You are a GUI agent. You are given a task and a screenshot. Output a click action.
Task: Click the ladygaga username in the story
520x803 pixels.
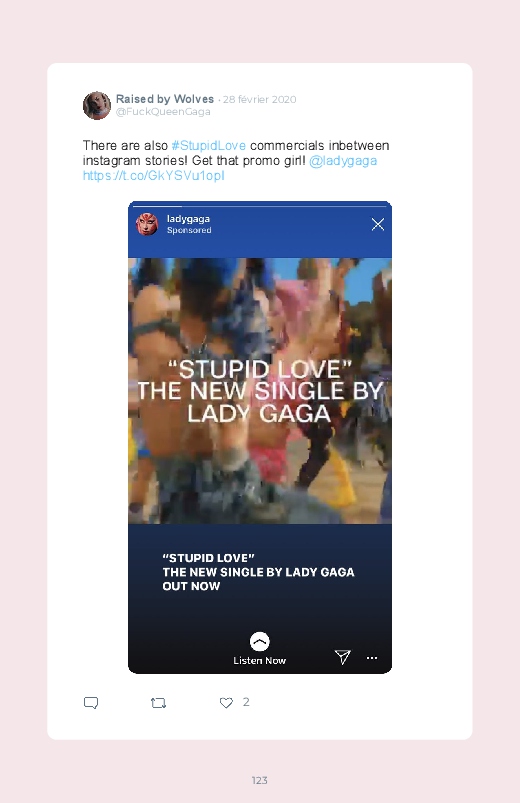click(x=188, y=219)
